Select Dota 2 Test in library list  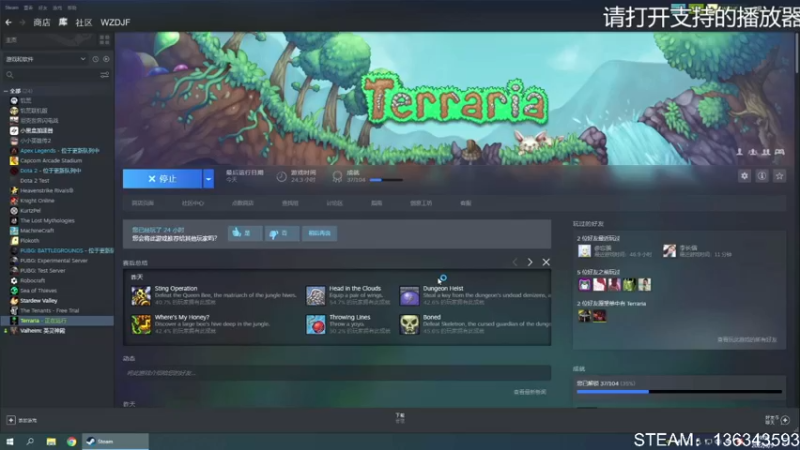point(35,181)
